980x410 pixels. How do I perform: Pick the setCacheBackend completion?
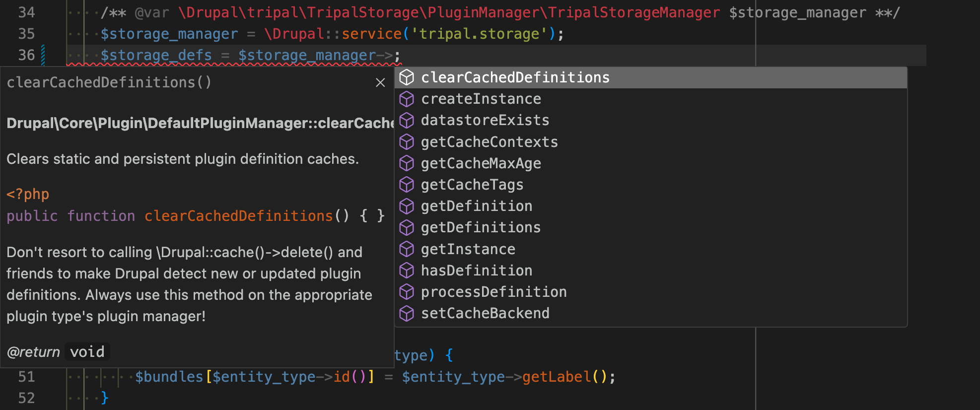tap(651, 313)
